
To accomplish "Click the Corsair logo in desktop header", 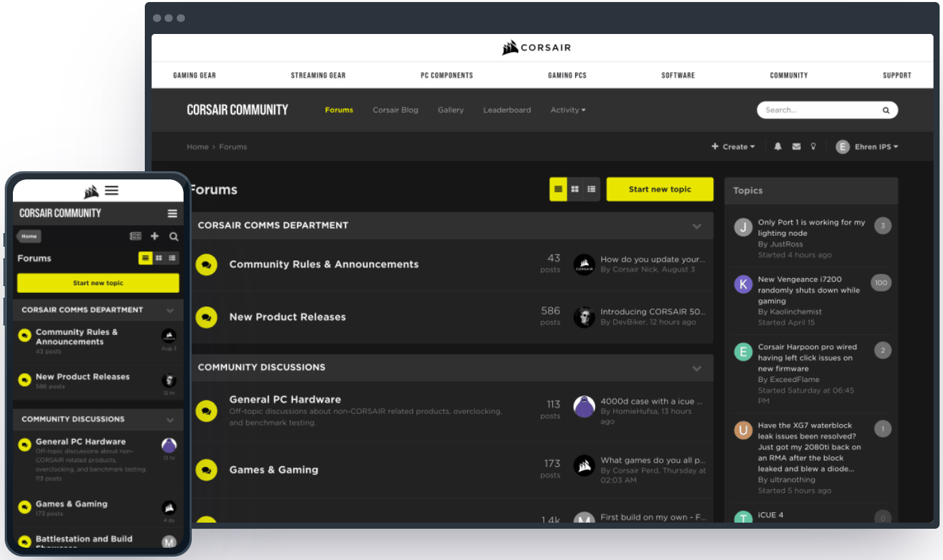I will 536,48.
